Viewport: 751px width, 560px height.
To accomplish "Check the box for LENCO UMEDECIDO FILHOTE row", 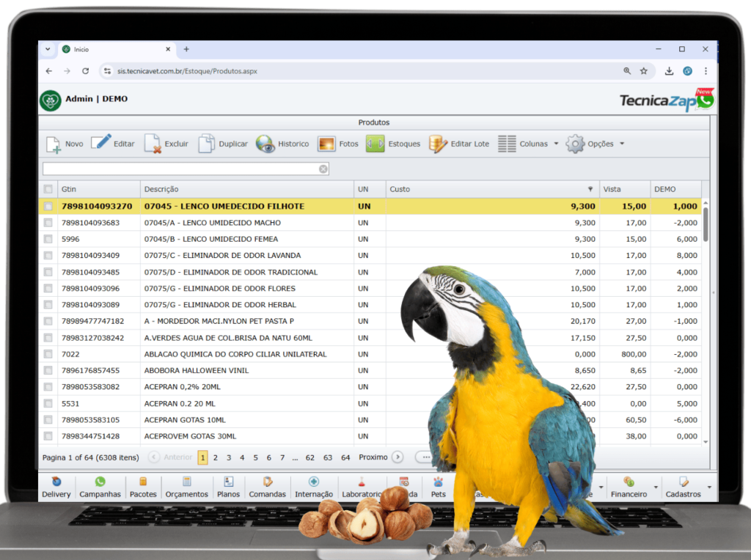I will coord(48,207).
